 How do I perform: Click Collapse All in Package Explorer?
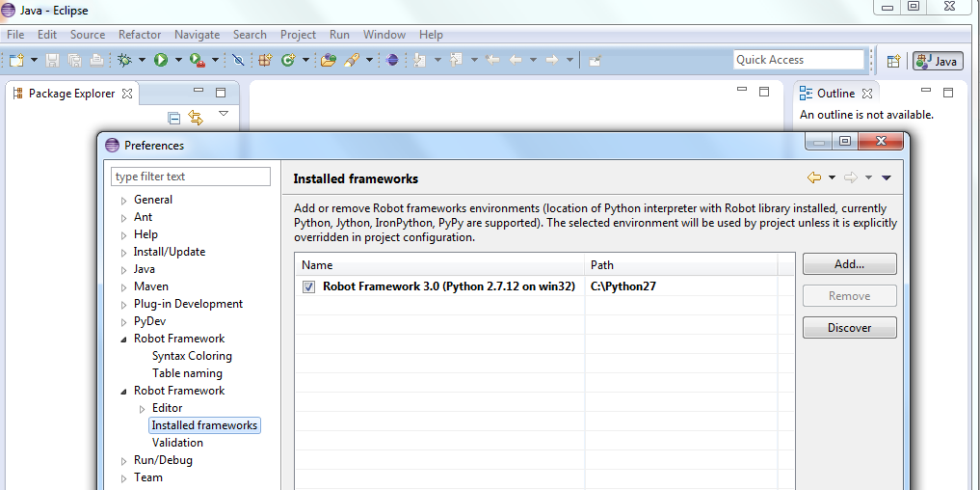tap(174, 119)
